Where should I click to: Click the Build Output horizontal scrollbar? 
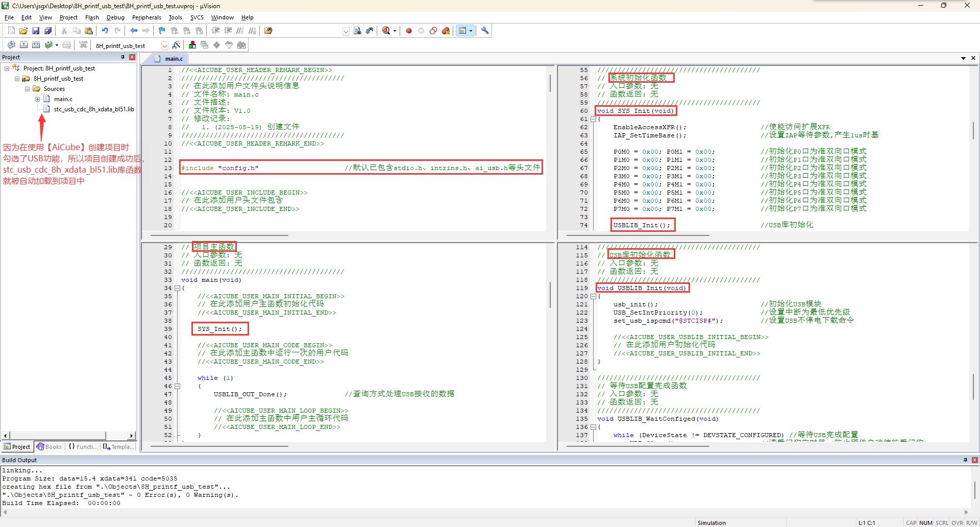pos(485,512)
